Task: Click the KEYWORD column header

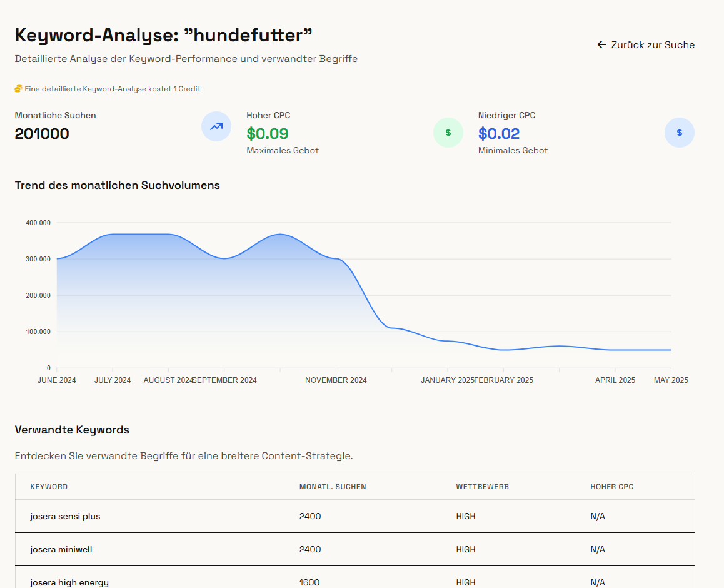Action: click(49, 487)
